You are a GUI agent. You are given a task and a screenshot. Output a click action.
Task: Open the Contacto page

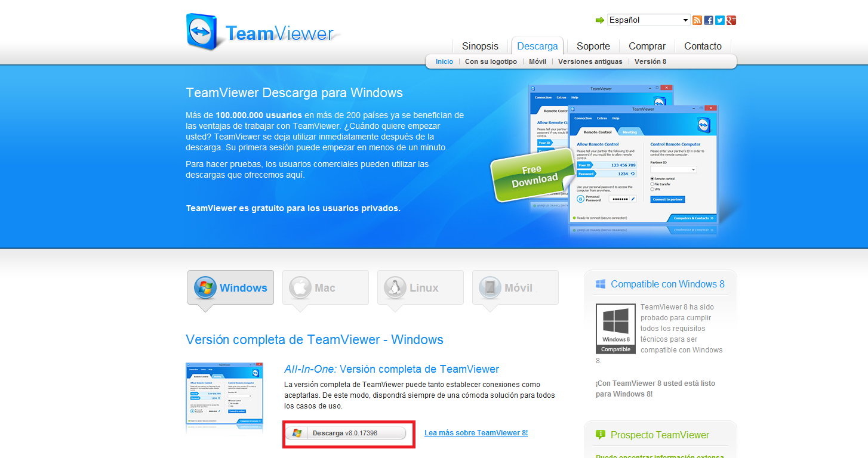pyautogui.click(x=703, y=46)
